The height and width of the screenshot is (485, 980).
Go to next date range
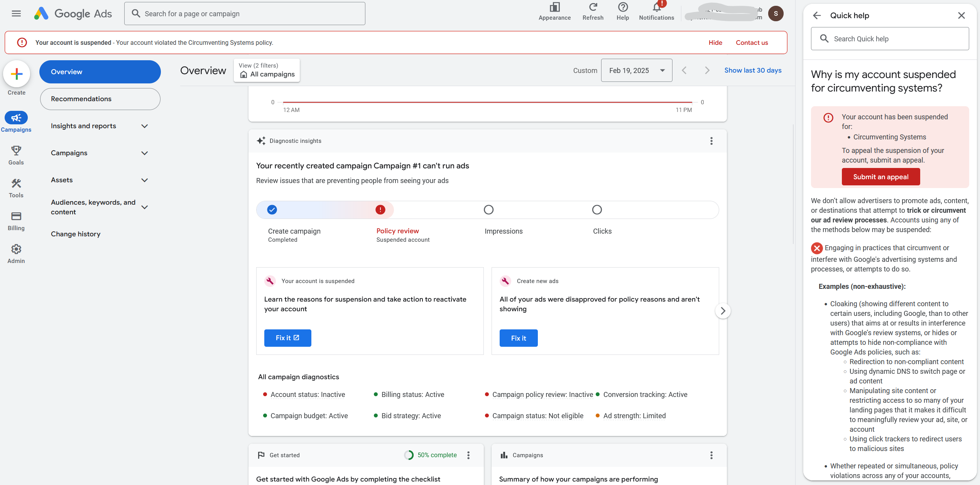[x=707, y=70]
